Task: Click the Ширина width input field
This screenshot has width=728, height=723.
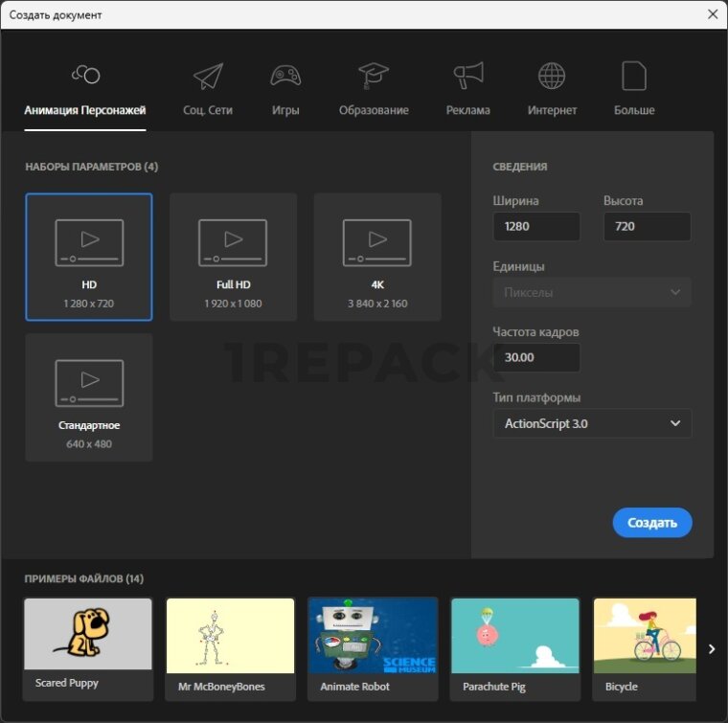Action: click(x=535, y=227)
